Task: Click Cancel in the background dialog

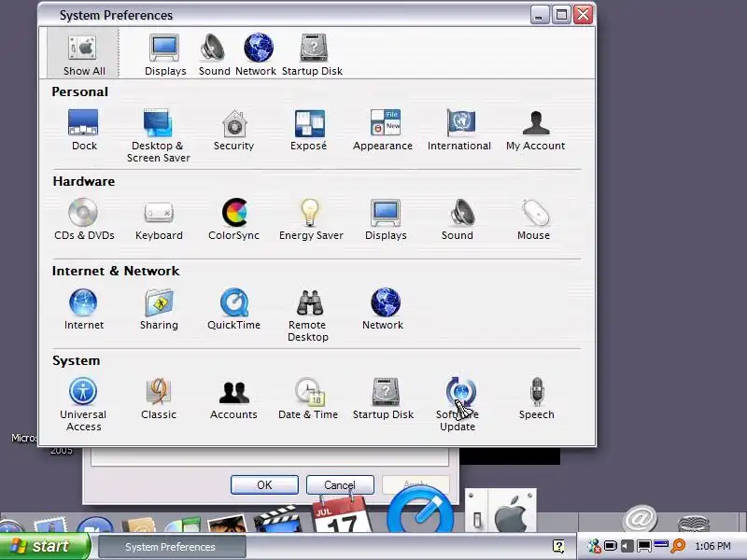Action: pyautogui.click(x=340, y=484)
